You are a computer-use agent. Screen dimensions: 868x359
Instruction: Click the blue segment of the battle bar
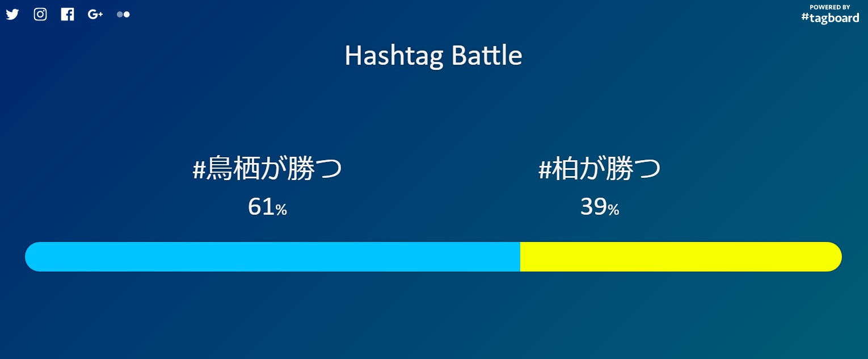click(272, 257)
